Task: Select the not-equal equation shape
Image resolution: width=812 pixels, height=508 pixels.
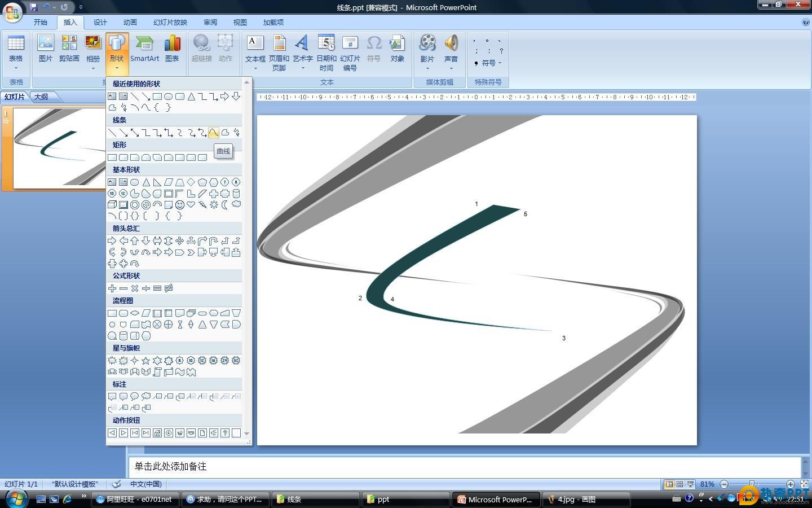Action: (x=168, y=288)
